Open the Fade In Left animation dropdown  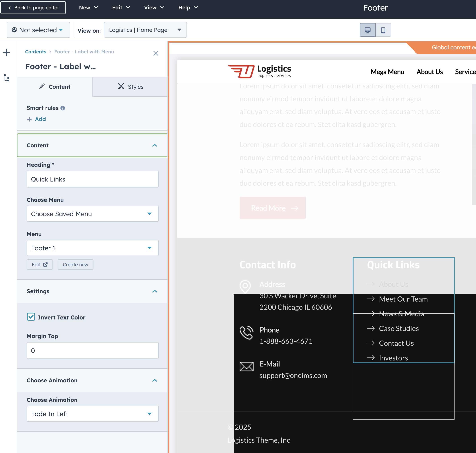click(92, 414)
